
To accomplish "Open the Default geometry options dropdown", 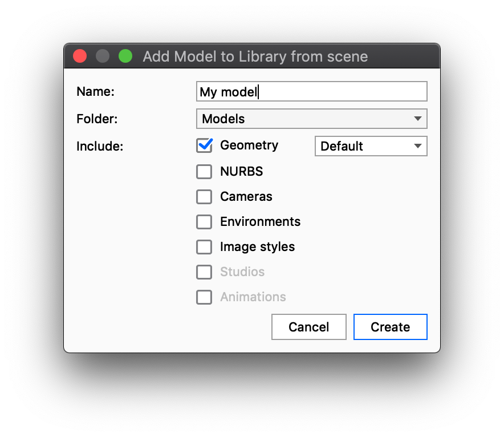I will click(371, 146).
